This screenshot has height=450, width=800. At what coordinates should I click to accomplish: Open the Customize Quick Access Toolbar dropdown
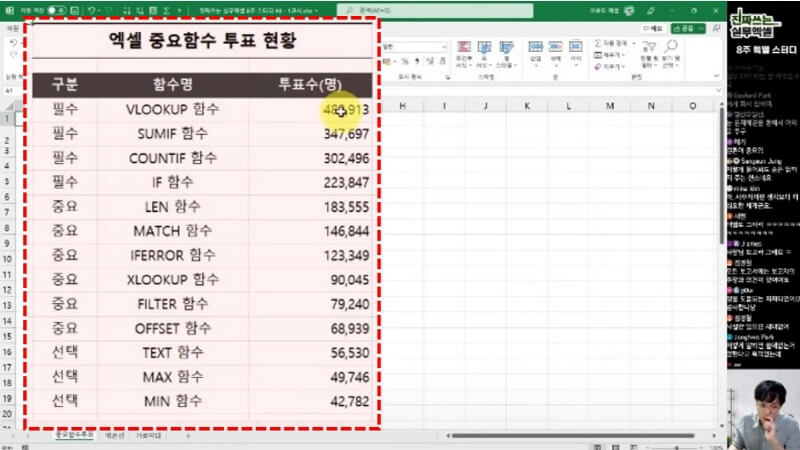[x=179, y=10]
